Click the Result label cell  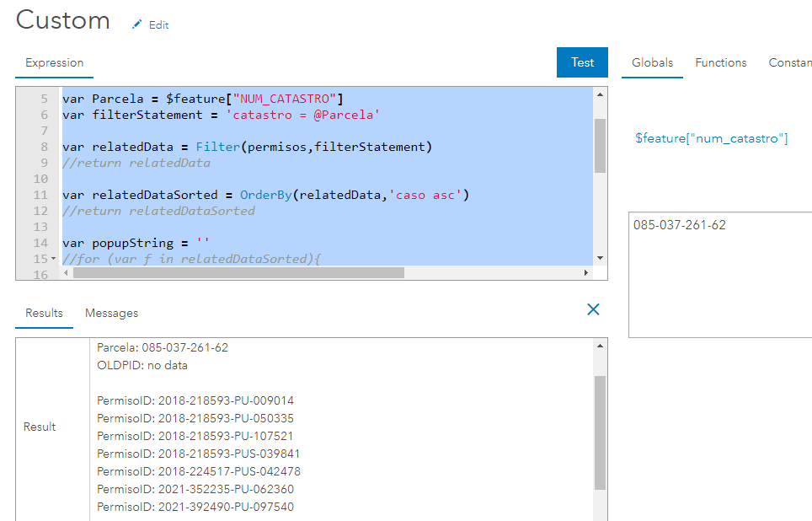click(x=40, y=427)
